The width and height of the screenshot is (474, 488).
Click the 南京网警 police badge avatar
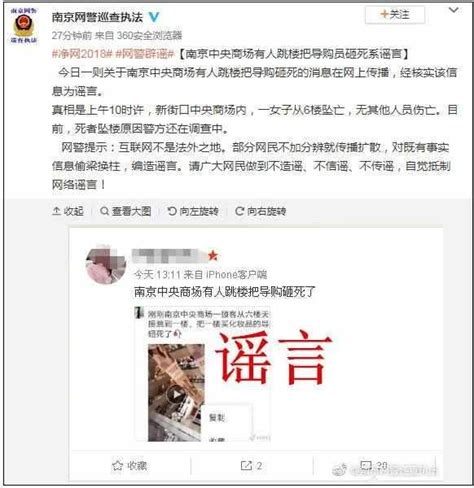[x=24, y=26]
